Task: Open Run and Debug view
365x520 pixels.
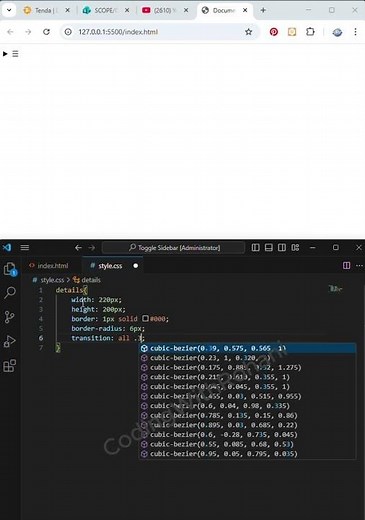Action: (x=9, y=341)
